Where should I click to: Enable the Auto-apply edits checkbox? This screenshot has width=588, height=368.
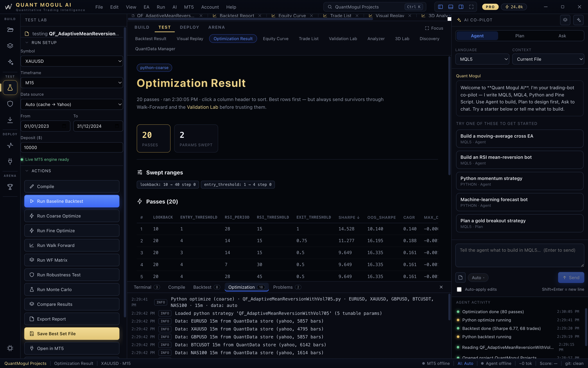[459, 289]
